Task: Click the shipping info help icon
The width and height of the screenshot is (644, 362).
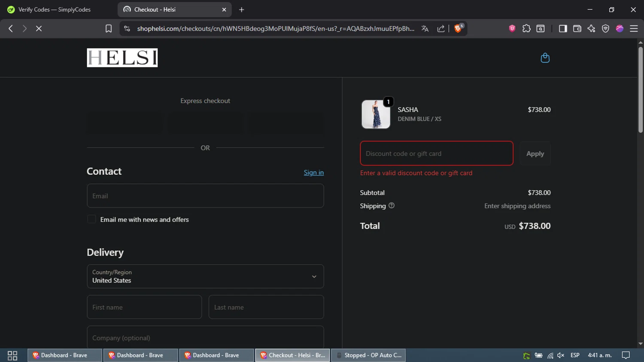Action: tap(392, 206)
